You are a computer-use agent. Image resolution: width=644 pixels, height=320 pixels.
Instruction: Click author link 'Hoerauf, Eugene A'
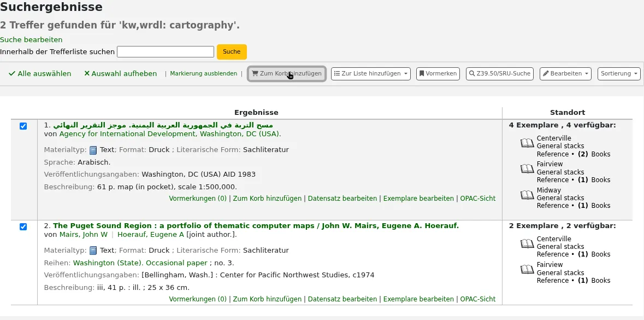[x=151, y=235]
